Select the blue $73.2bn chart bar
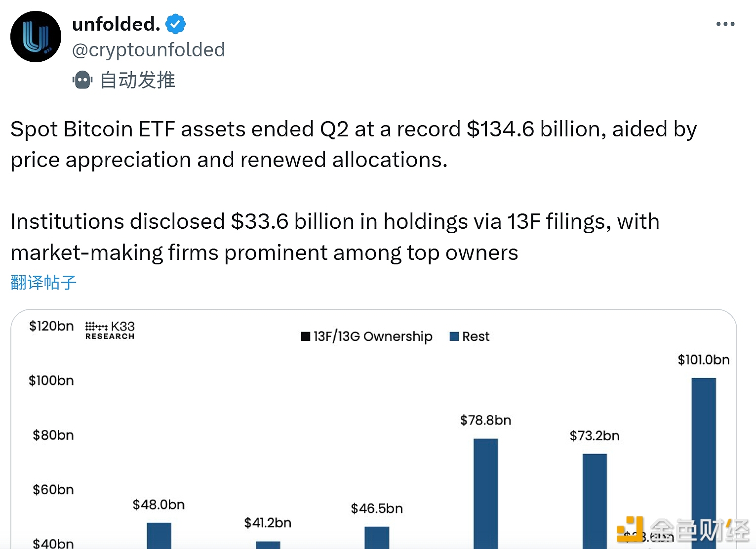756x549 pixels. click(x=595, y=500)
